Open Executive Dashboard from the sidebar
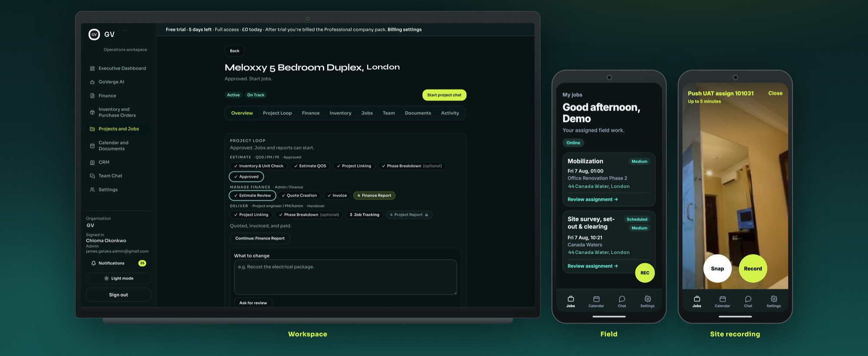 (x=118, y=68)
